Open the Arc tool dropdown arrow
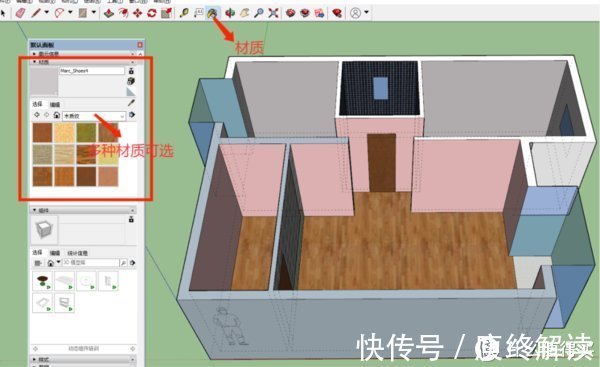 tap(70, 13)
